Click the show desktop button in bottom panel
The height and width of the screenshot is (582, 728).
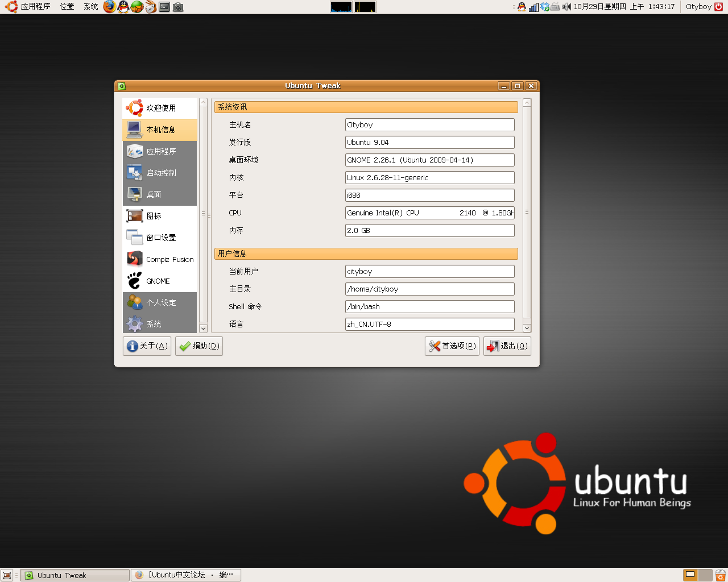(7, 575)
